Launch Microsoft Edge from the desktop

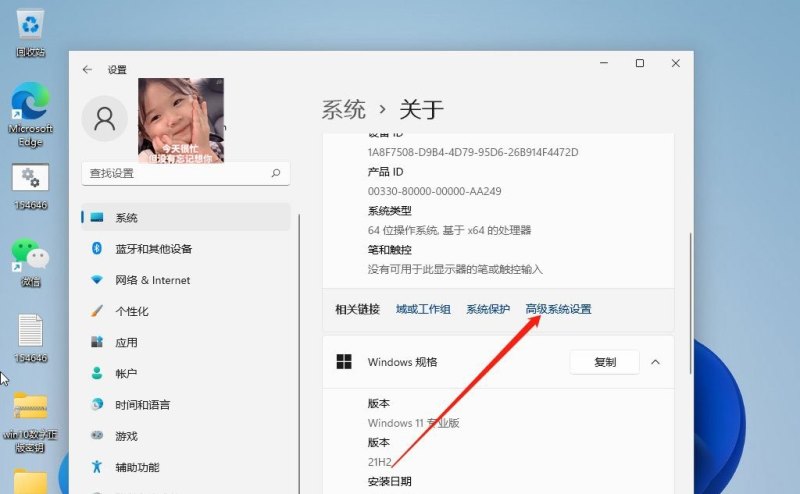31,115
